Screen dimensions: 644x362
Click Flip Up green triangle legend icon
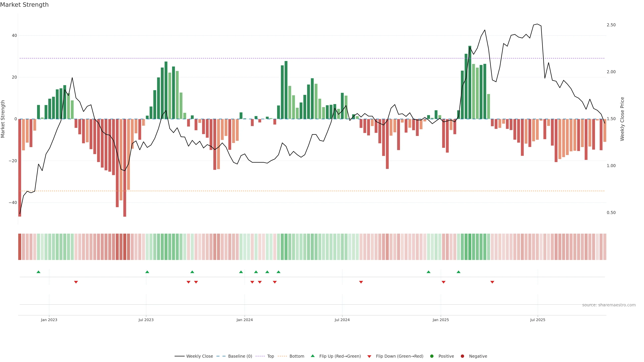pos(312,356)
